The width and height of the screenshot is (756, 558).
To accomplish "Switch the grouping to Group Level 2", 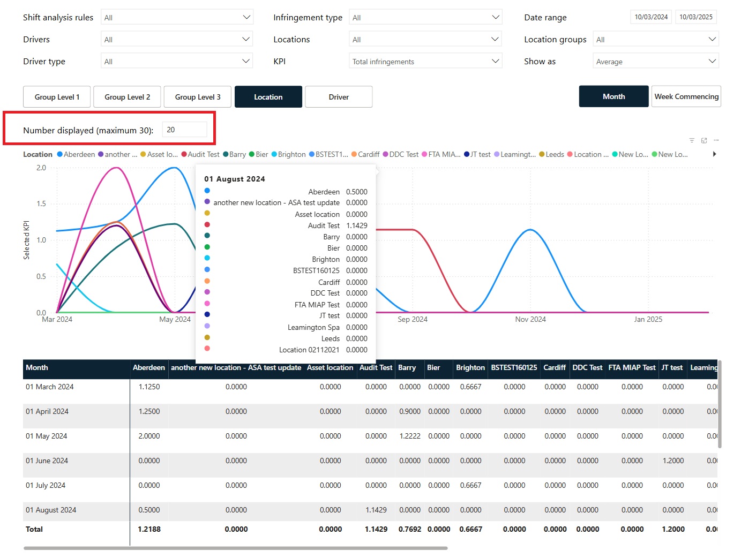I will tap(128, 97).
